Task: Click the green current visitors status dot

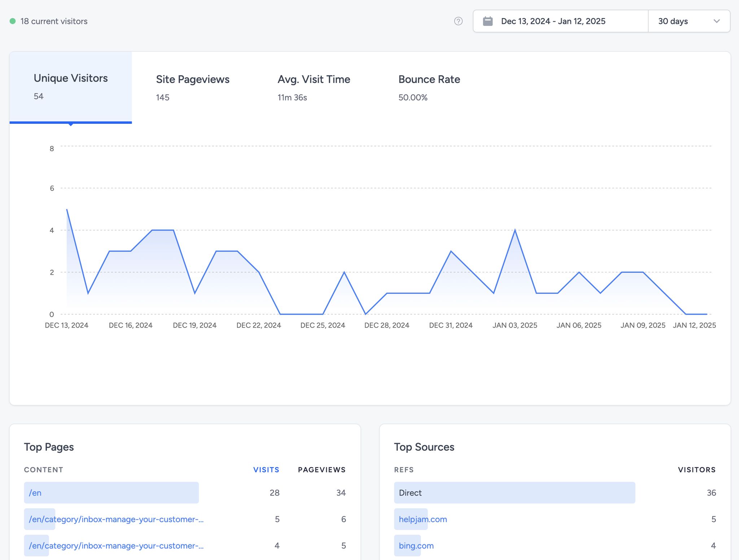Action: coord(13,21)
